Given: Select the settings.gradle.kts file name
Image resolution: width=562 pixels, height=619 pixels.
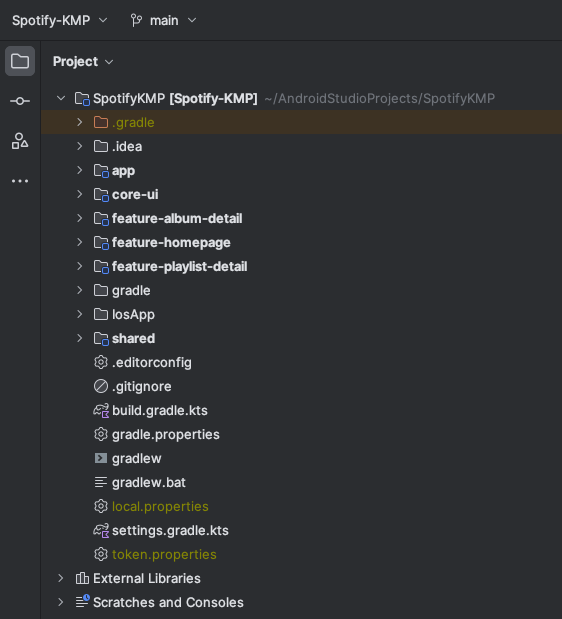Looking at the screenshot, I should [170, 531].
